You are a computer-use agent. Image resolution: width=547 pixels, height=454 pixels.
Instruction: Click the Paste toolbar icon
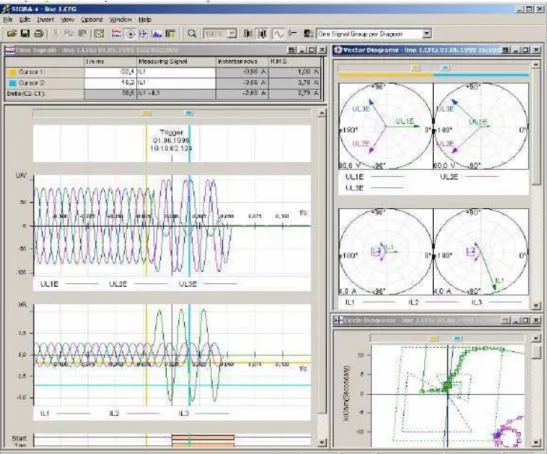(x=82, y=34)
